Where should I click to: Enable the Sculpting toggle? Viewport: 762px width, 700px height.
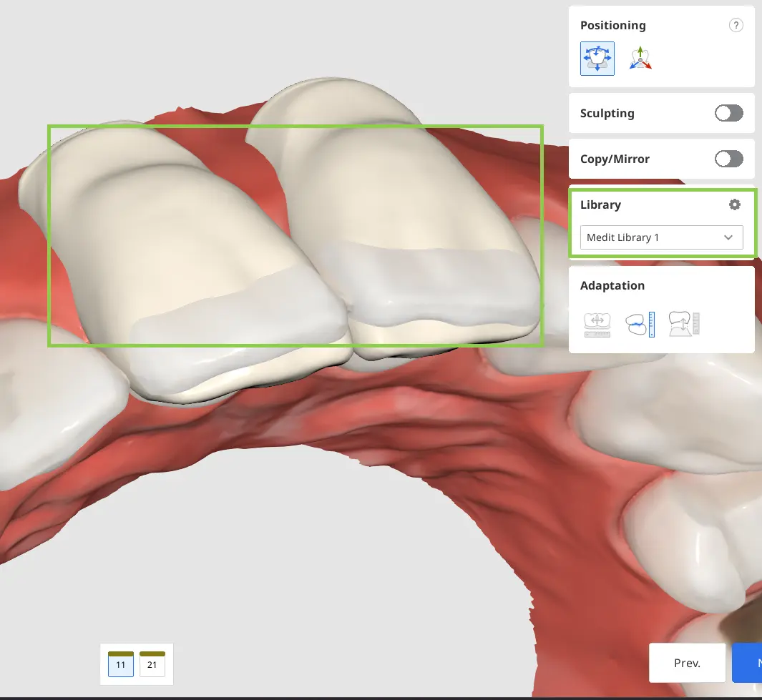point(728,113)
